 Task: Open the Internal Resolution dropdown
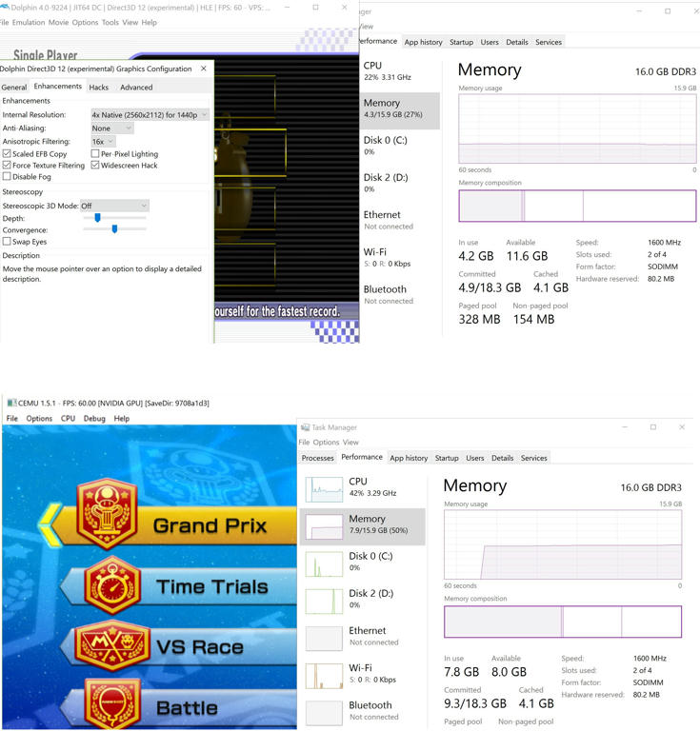(x=150, y=115)
